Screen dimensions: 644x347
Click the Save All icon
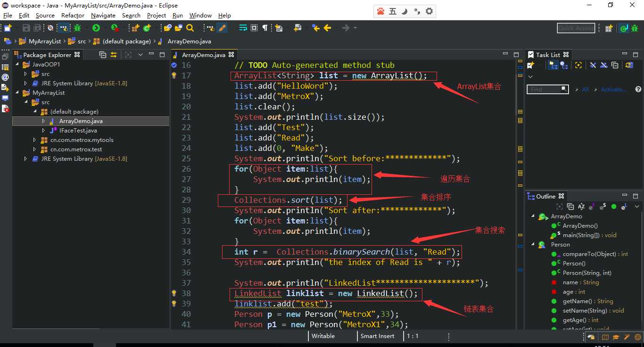(x=37, y=28)
